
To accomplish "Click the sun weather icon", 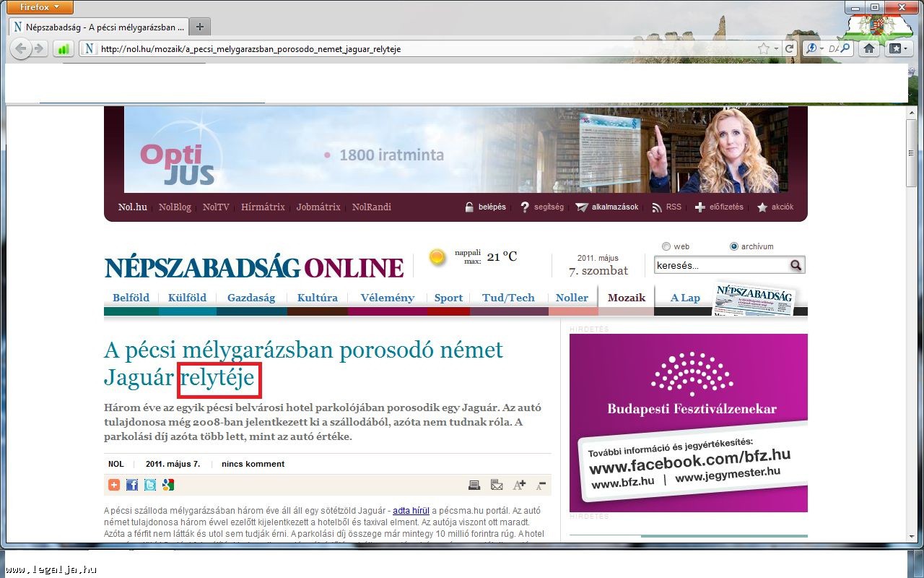I will click(437, 257).
